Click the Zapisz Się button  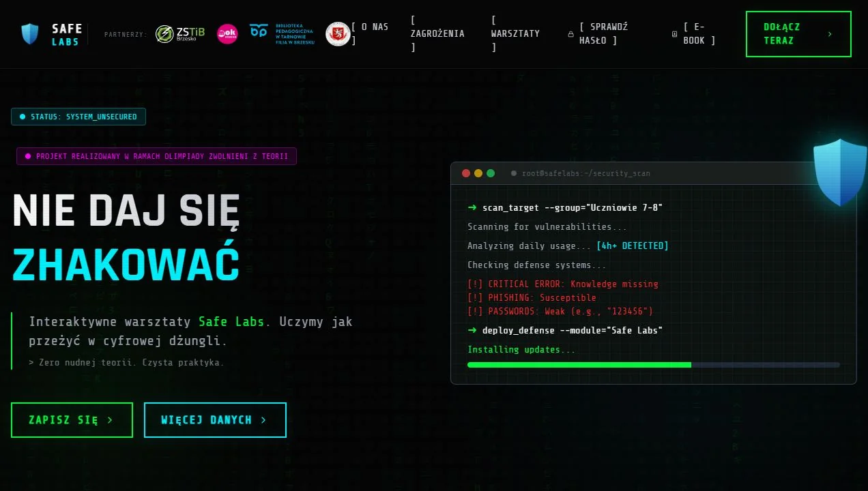(72, 420)
